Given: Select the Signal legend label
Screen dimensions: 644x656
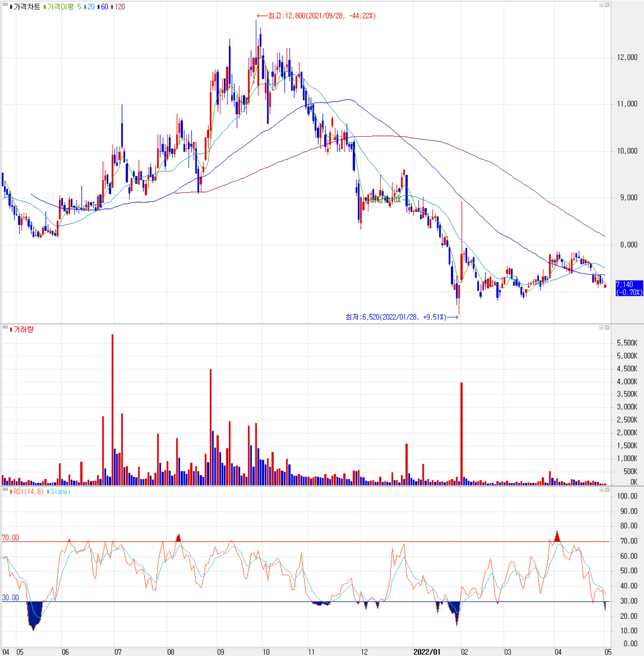Looking at the screenshot, I should (59, 491).
